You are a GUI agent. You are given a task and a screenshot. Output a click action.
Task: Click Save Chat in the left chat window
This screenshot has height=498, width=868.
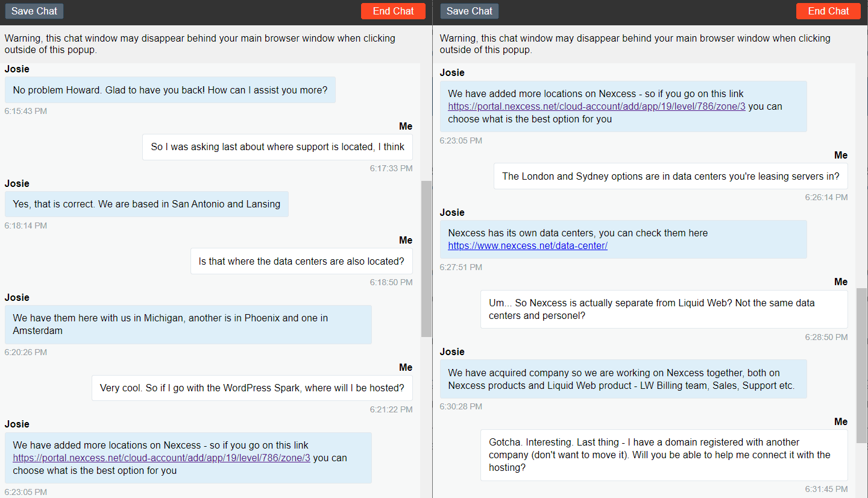coord(34,11)
